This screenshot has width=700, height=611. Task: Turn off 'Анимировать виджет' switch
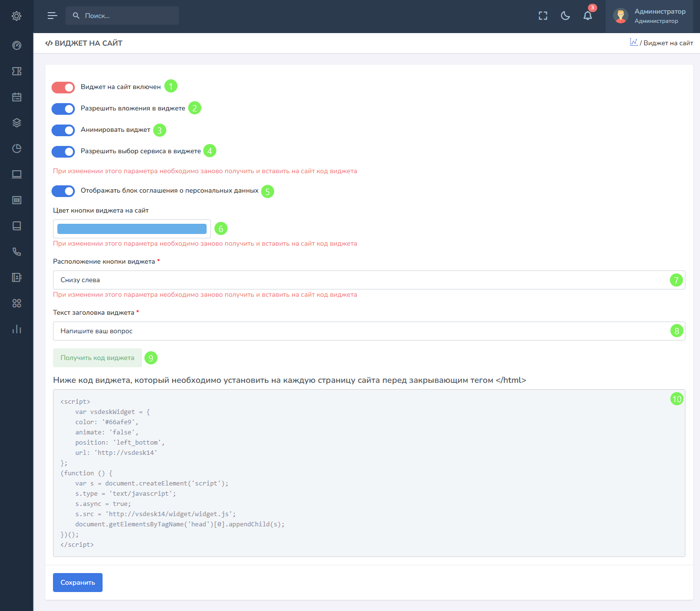pyautogui.click(x=63, y=130)
